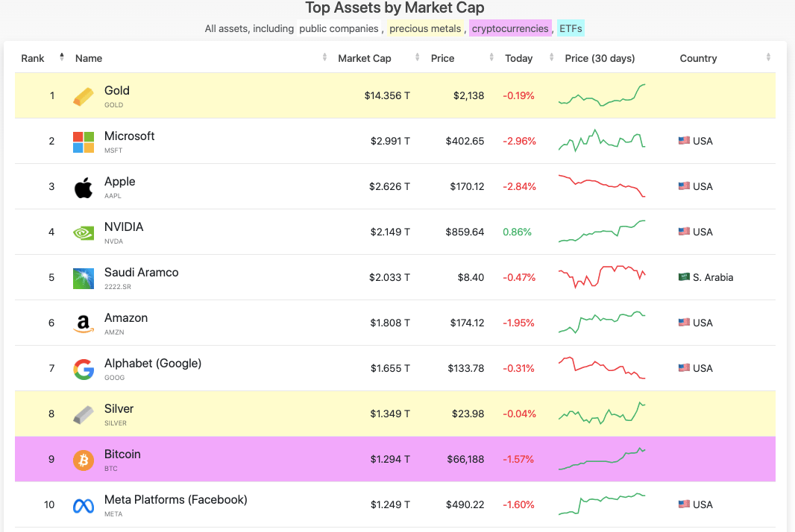Filter by public companies category
Screen dimensions: 795x532
[339, 28]
